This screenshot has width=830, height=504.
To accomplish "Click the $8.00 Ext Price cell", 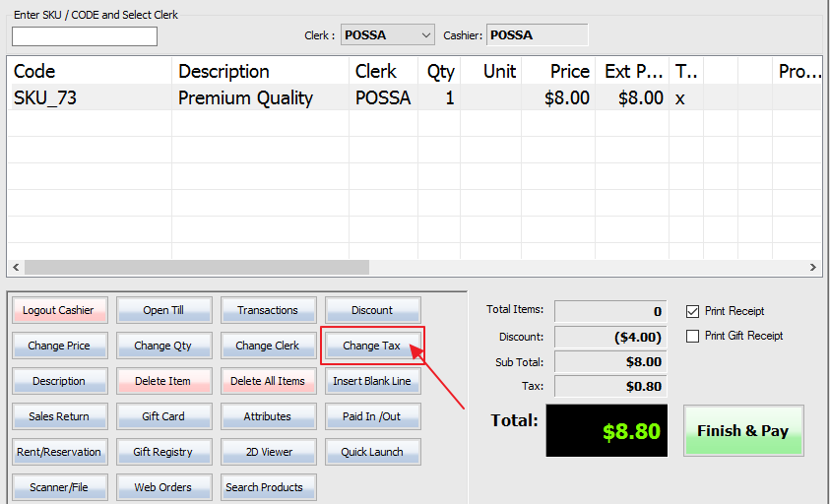I will (632, 97).
